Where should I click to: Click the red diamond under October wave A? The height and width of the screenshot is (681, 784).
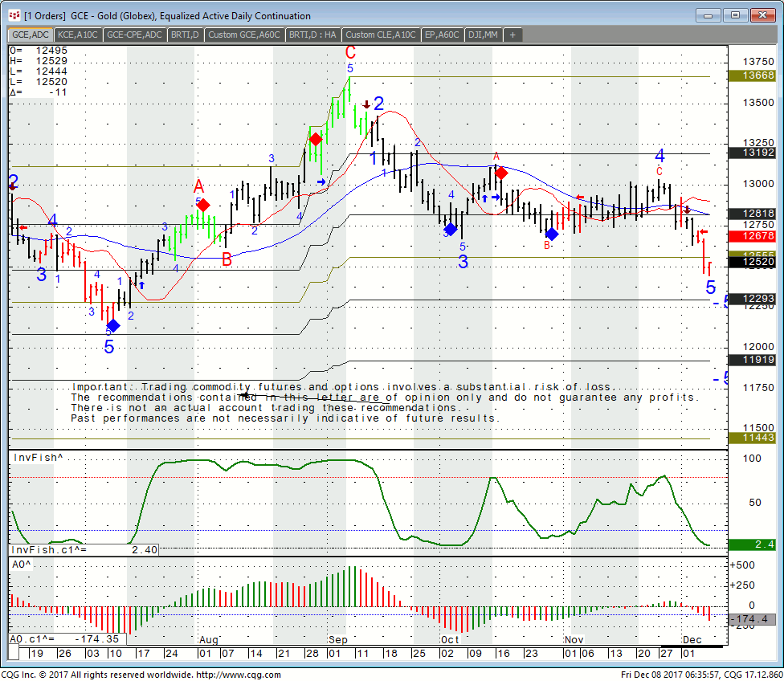(501, 173)
